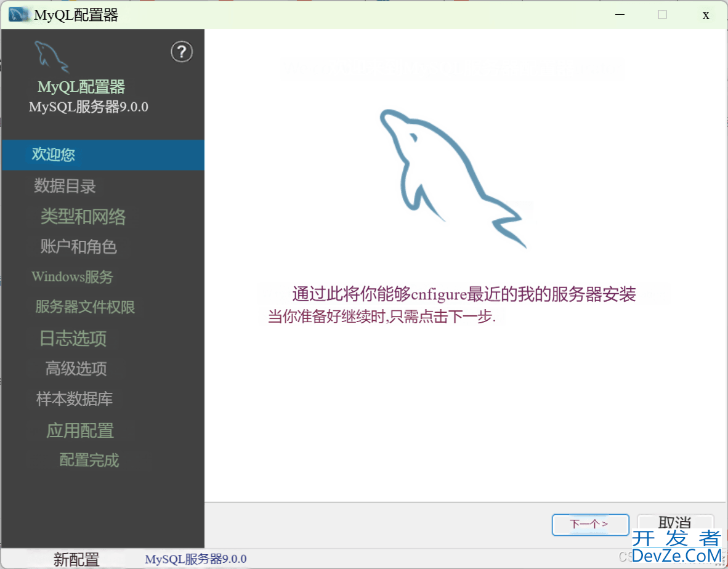
Task: Click the MyQL配置器 sidebar heading
Action: pos(81,87)
